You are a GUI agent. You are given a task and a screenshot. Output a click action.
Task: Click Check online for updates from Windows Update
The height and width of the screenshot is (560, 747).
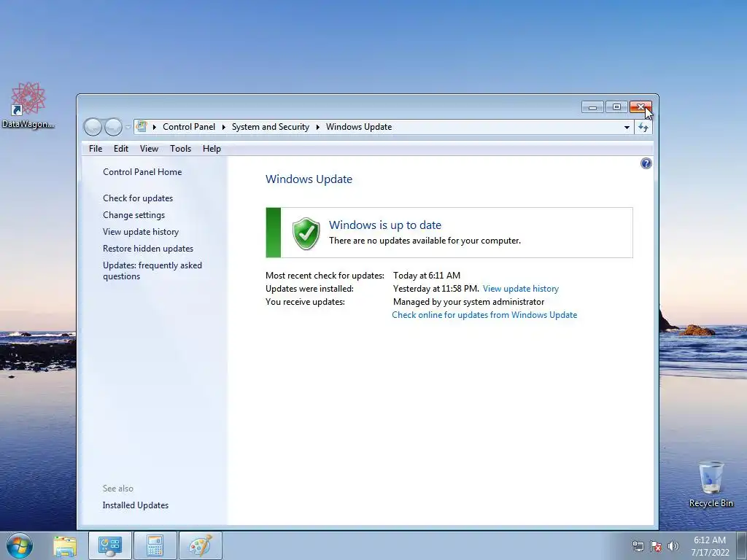484,315
